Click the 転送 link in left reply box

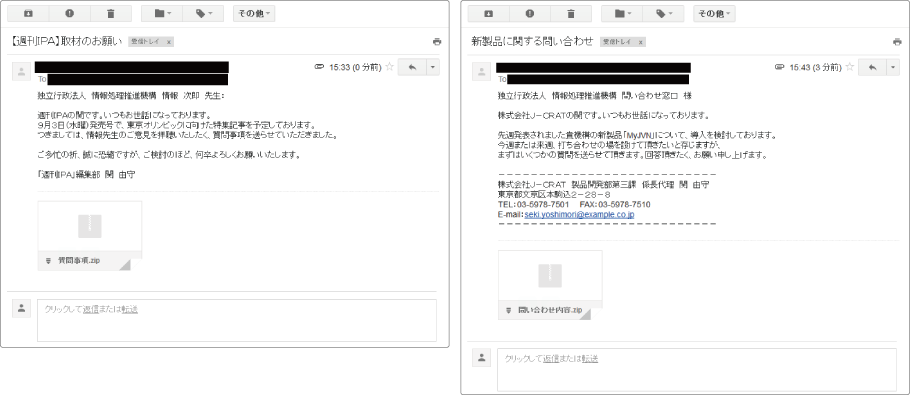(130, 309)
